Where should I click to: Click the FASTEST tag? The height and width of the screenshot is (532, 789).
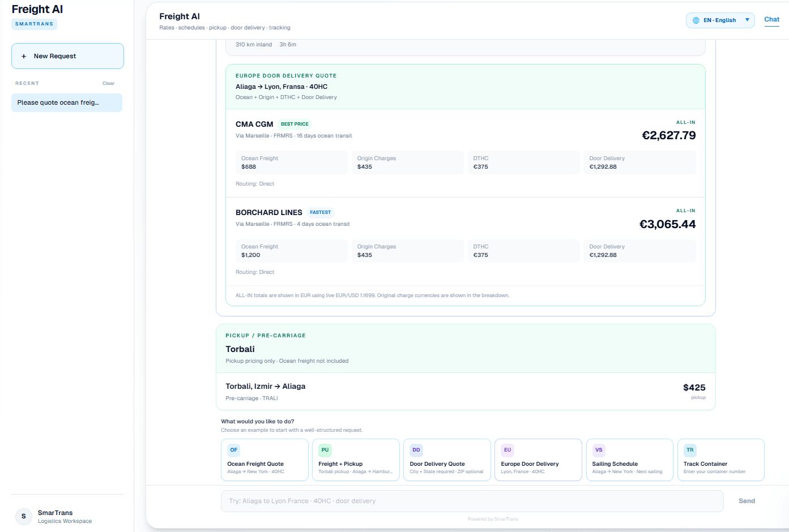click(x=321, y=212)
